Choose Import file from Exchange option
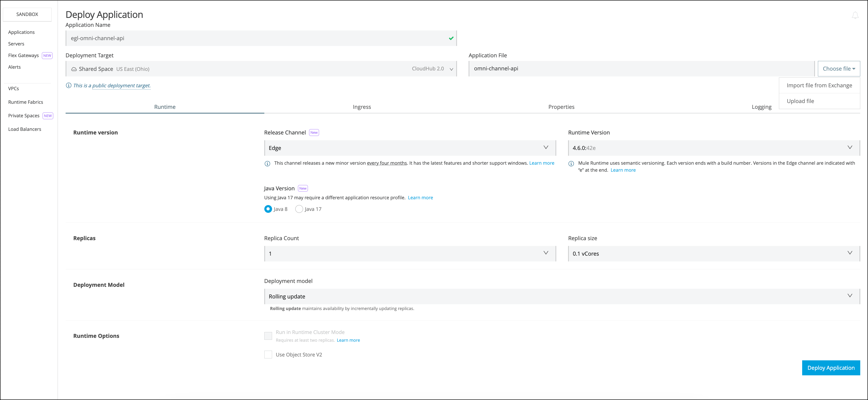The height and width of the screenshot is (400, 868). click(x=819, y=86)
